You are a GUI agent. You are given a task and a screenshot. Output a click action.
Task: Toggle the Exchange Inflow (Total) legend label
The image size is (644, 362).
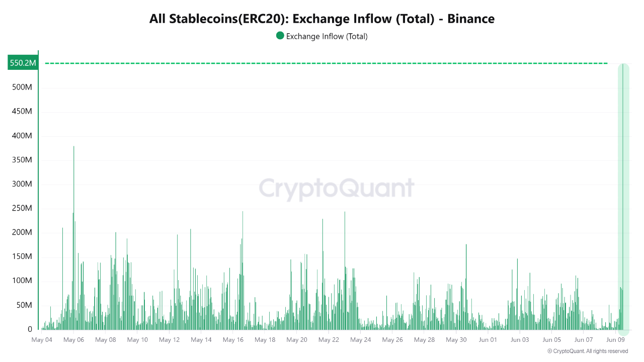click(327, 36)
